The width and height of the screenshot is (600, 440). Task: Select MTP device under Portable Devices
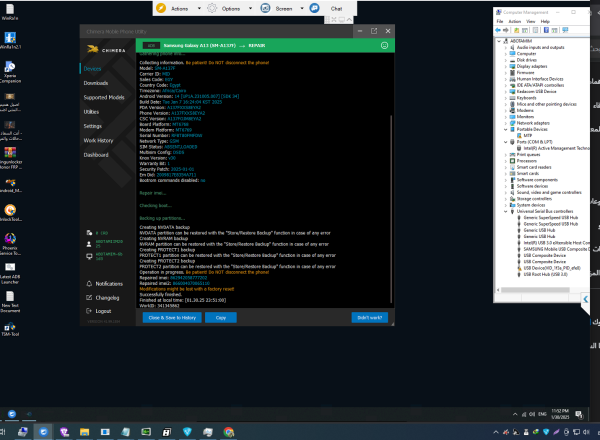527,135
